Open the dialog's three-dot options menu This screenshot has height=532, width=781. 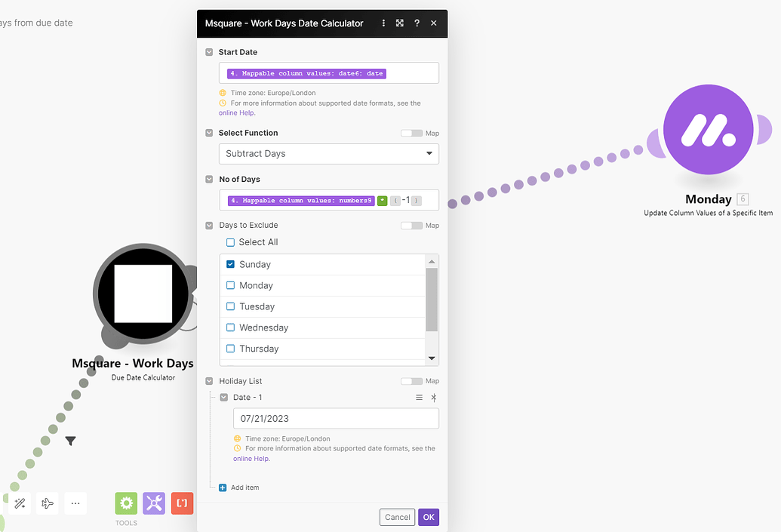tap(383, 23)
